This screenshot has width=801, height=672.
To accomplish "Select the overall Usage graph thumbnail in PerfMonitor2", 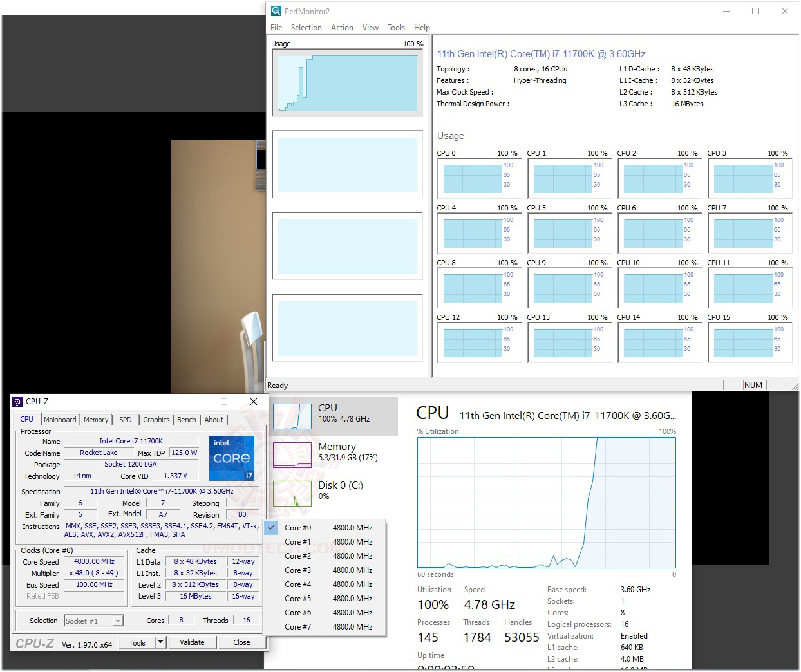I will click(x=348, y=82).
